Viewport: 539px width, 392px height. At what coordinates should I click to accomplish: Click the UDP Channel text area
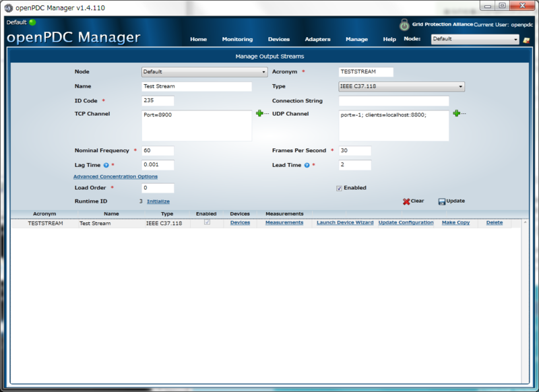point(393,125)
